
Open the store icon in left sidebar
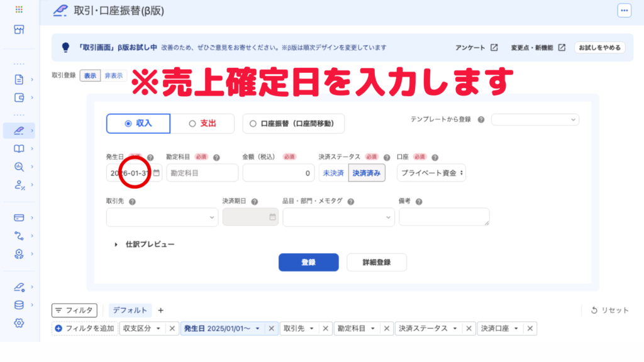coord(19,30)
